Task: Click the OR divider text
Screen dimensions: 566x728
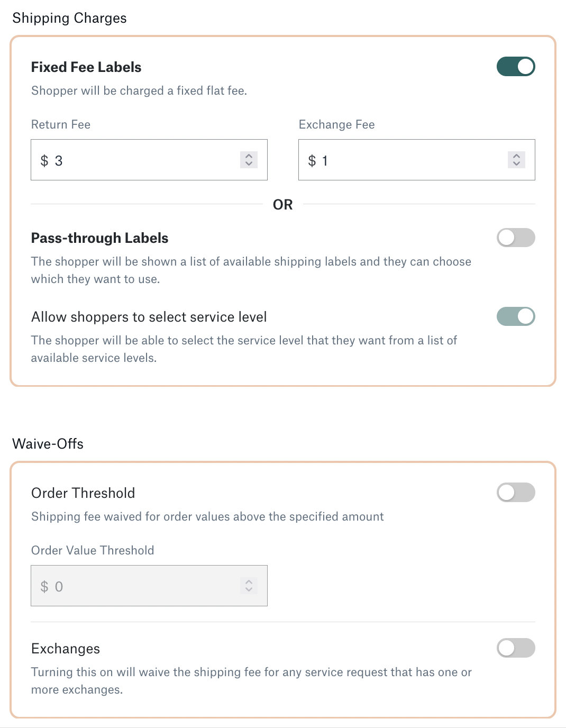Action: point(283,205)
